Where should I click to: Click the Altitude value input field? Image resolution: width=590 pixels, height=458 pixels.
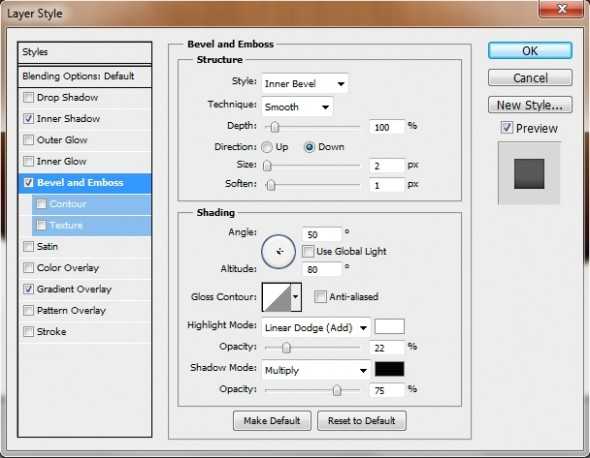pyautogui.click(x=322, y=269)
